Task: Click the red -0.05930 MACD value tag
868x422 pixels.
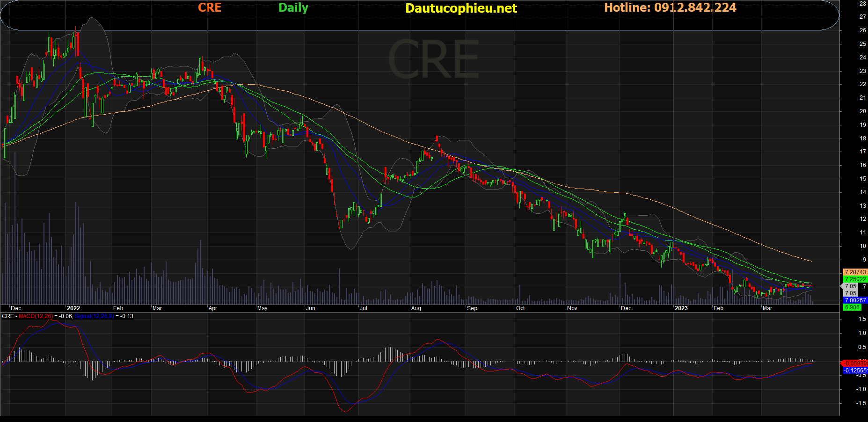Action: click(855, 363)
